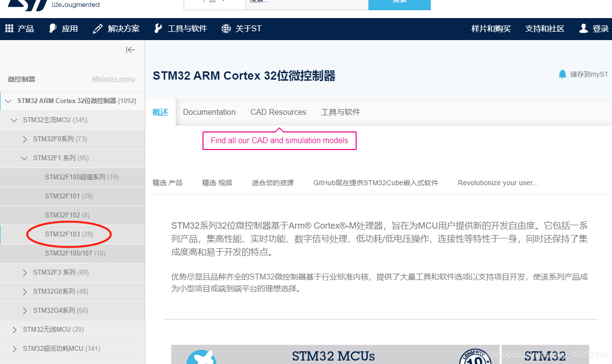Expand the STM32超低功耗MCU node
Viewport: 612px width, 364px height.
point(15,349)
